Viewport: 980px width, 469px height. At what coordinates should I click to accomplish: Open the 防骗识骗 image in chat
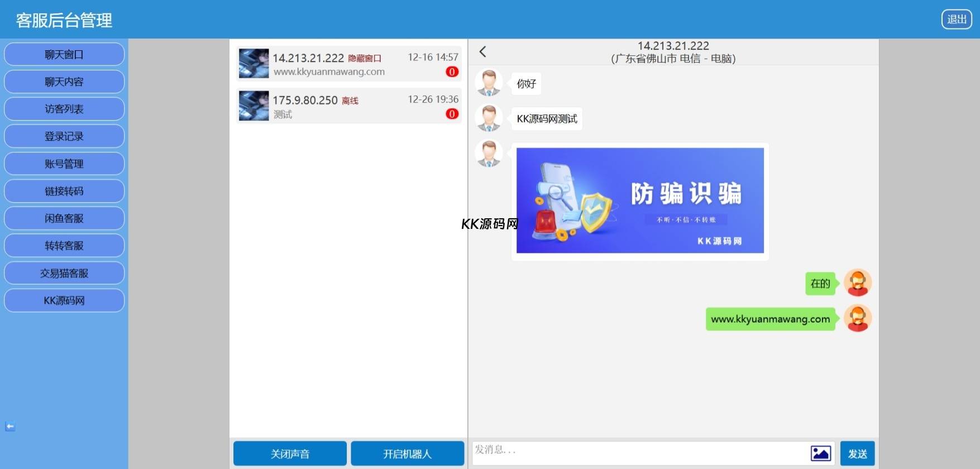point(640,200)
